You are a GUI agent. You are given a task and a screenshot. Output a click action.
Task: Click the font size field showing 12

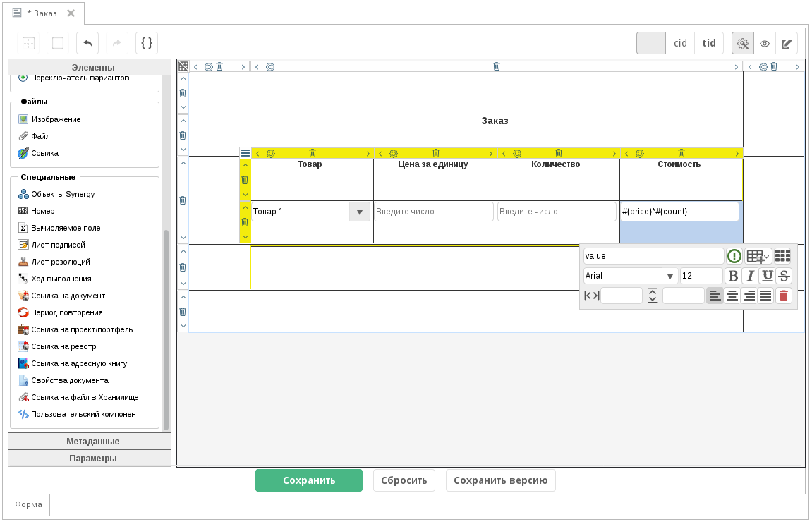tap(701, 276)
